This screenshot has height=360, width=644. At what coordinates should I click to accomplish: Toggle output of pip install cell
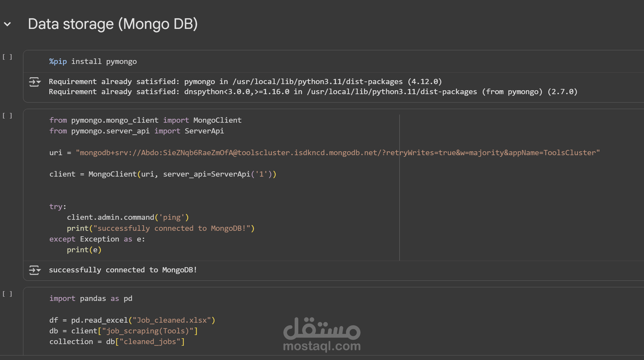click(x=35, y=82)
